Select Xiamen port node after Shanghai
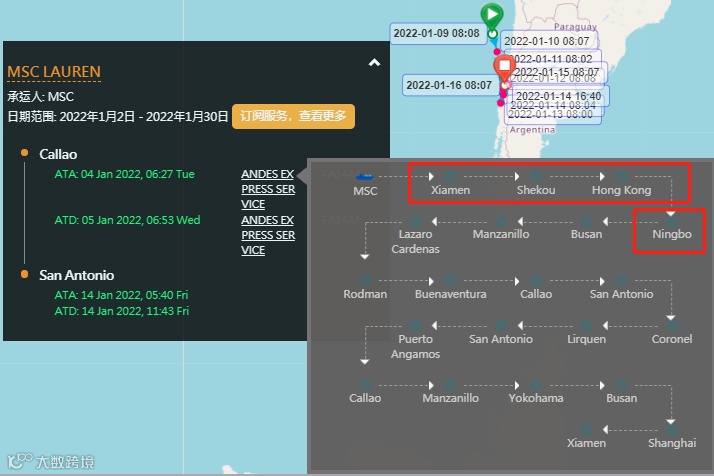The width and height of the screenshot is (714, 476). coord(586,430)
